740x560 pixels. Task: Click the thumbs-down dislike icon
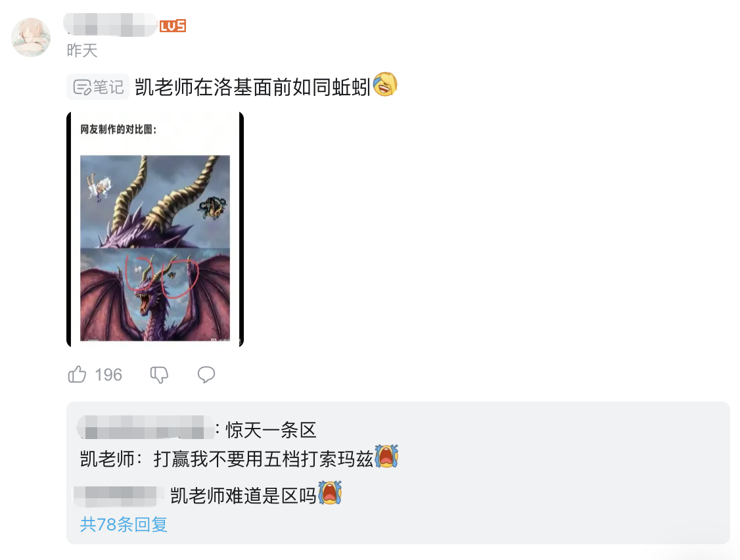click(x=159, y=375)
